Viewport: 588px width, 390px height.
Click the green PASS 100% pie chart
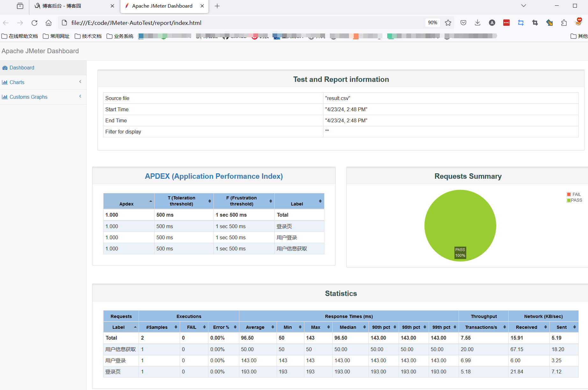pos(460,226)
